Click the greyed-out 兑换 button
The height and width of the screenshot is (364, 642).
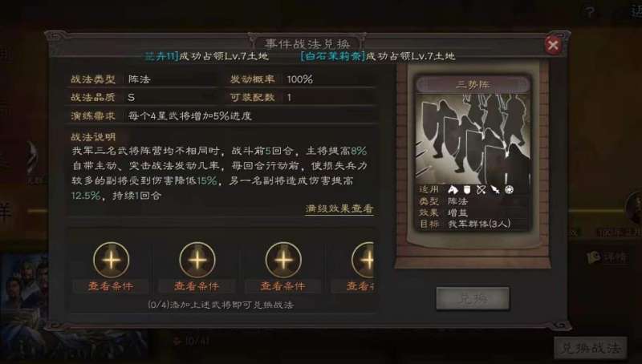473,299
